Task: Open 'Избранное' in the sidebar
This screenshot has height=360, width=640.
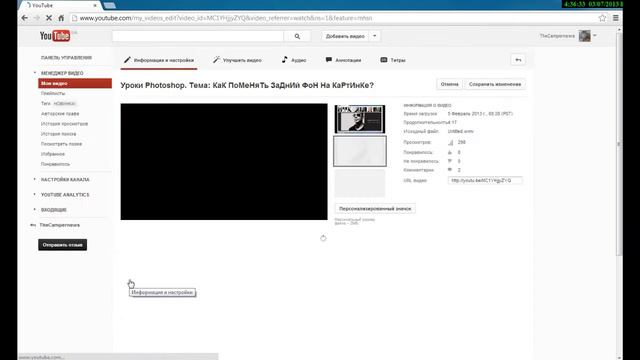Action: click(x=53, y=154)
